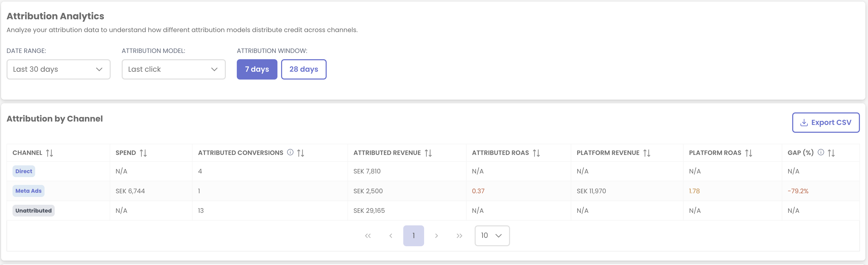The width and height of the screenshot is (868, 265).
Task: Select the 7 days attribution window
Action: [257, 69]
